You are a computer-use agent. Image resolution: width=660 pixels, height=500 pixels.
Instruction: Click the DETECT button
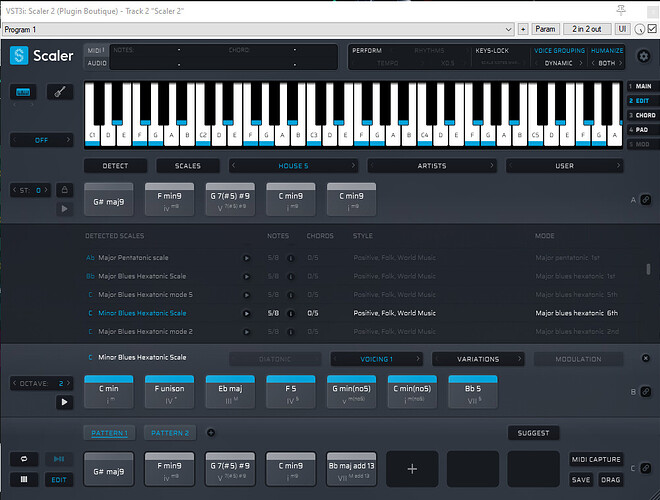tap(115, 166)
